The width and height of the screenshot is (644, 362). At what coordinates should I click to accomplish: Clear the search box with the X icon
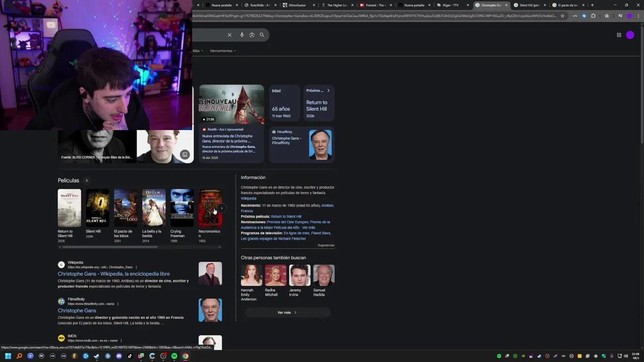pos(229,35)
